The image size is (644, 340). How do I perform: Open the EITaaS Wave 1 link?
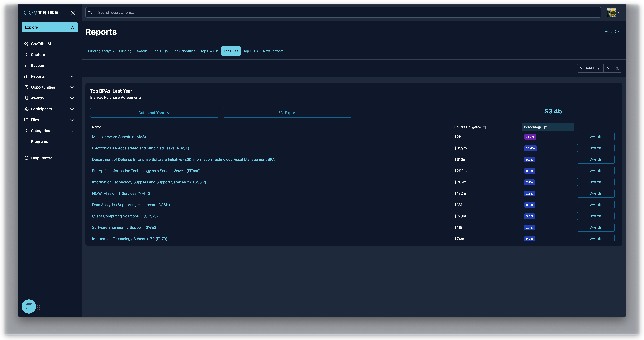coord(146,171)
